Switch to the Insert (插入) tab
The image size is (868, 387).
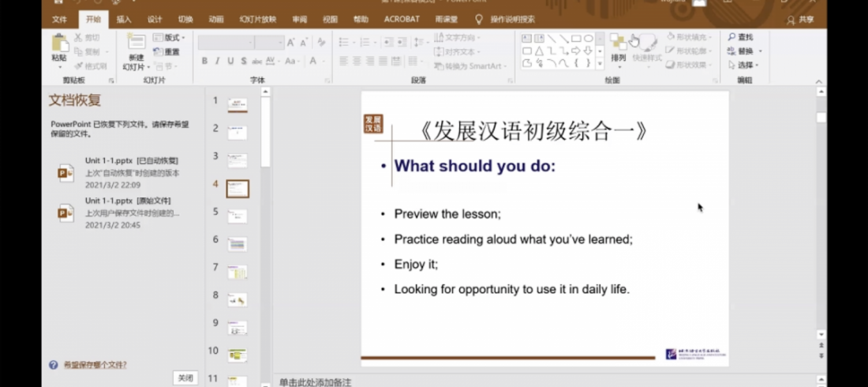(124, 20)
